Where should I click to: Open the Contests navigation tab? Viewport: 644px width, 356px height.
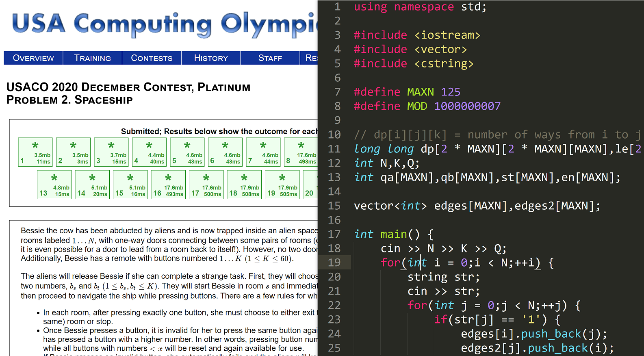152,58
